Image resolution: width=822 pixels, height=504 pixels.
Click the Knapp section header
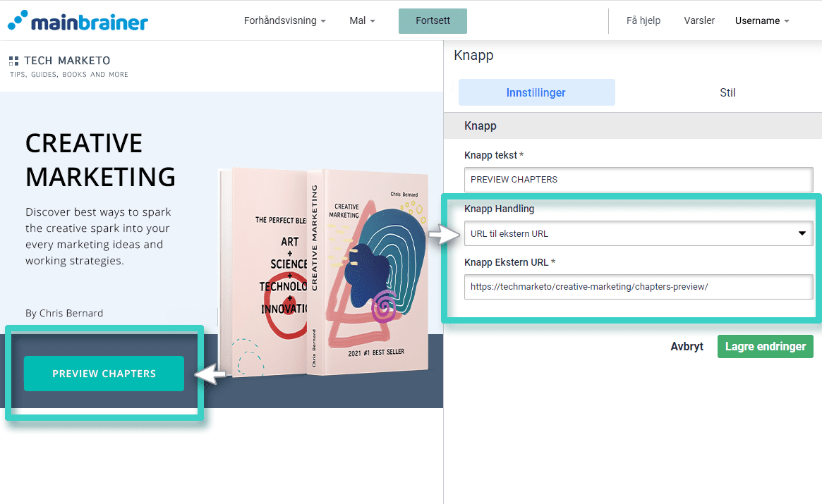[480, 125]
